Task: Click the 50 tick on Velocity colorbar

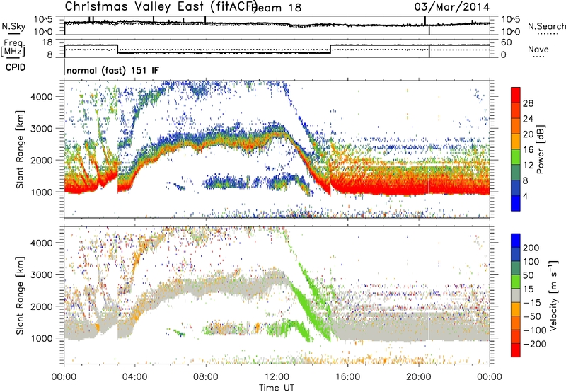Action: 528,275
